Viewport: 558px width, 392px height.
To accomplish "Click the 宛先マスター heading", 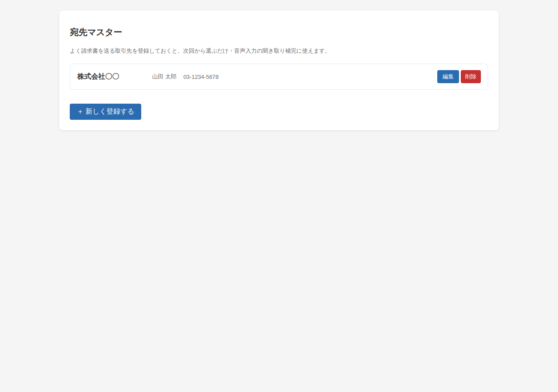I will click(x=96, y=32).
